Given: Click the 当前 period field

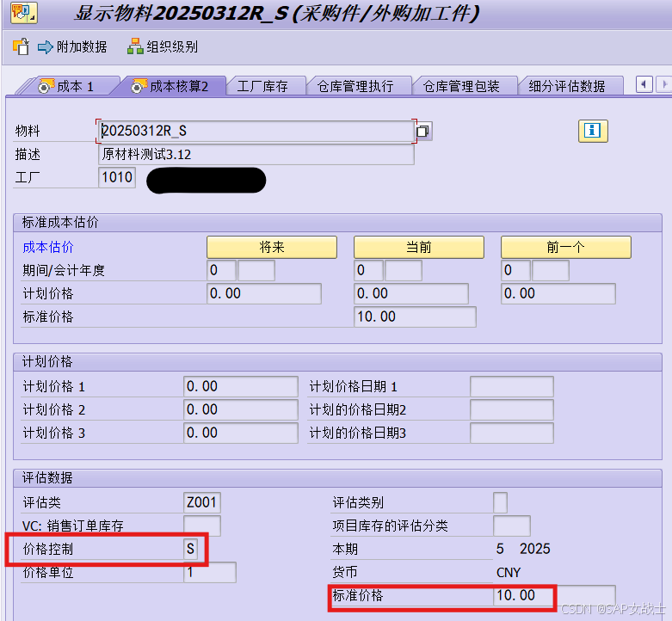Looking at the screenshot, I should pyautogui.click(x=368, y=270).
